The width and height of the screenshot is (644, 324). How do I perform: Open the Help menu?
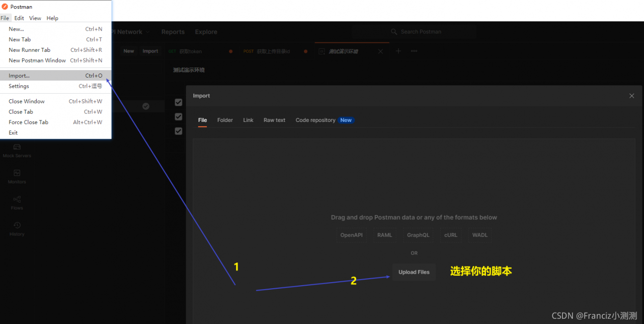[52, 18]
